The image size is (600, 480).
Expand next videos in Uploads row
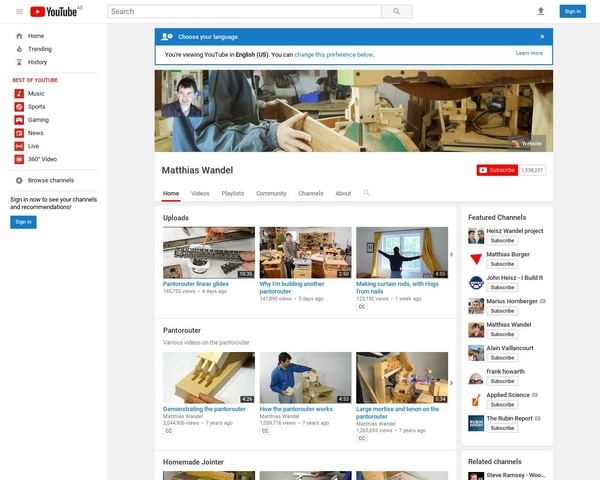[452, 255]
